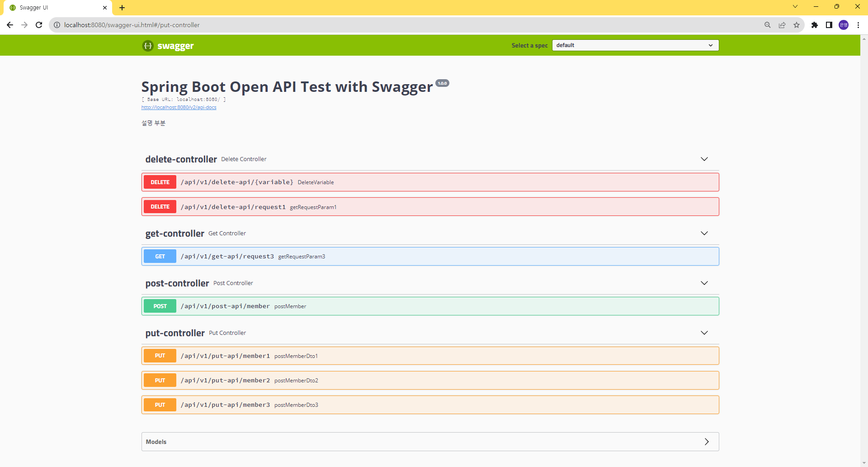The height and width of the screenshot is (467, 868).
Task: Click the page scrollbar down arrow
Action: click(x=864, y=463)
